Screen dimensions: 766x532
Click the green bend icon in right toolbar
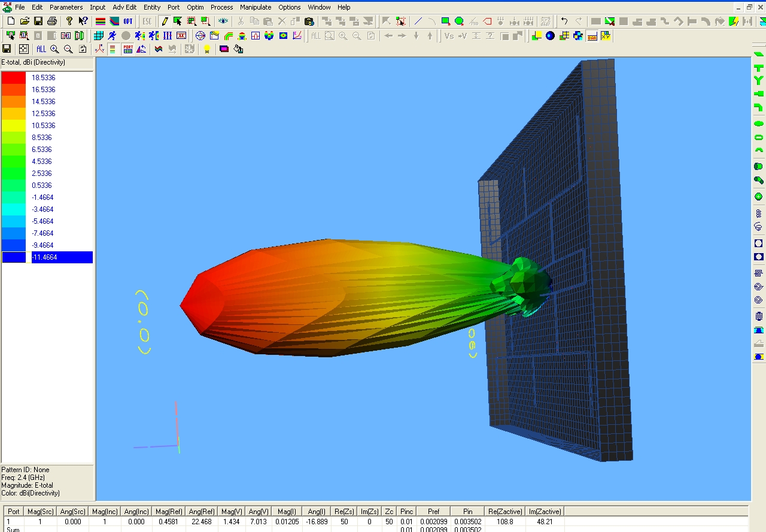[759, 107]
